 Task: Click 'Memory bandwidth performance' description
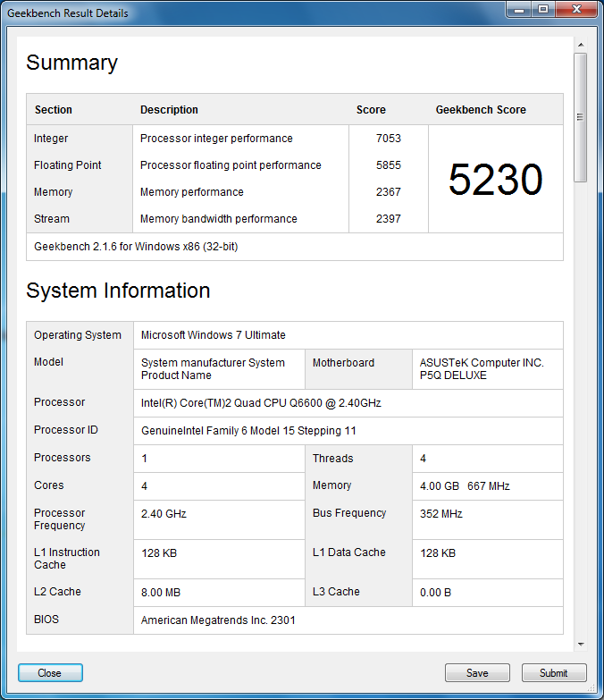pos(219,219)
